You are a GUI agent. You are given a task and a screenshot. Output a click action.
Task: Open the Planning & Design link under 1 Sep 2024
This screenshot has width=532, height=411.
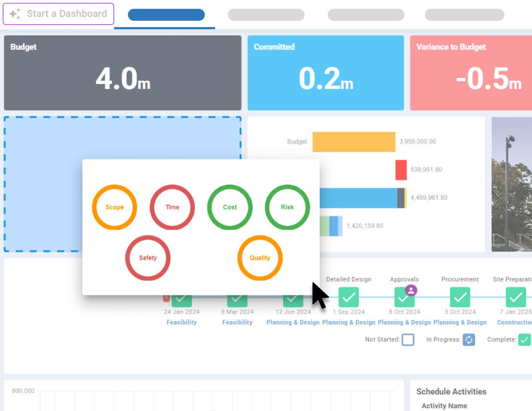point(349,322)
